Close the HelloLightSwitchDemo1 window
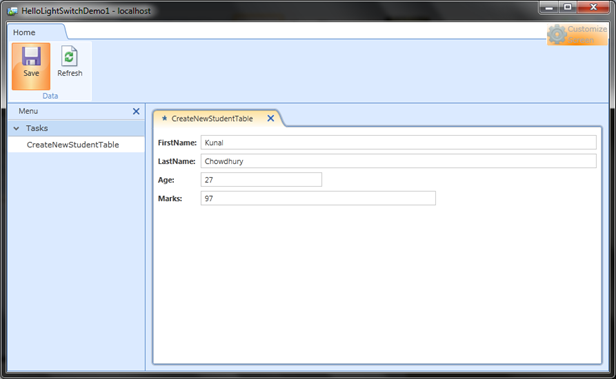 coord(593,7)
